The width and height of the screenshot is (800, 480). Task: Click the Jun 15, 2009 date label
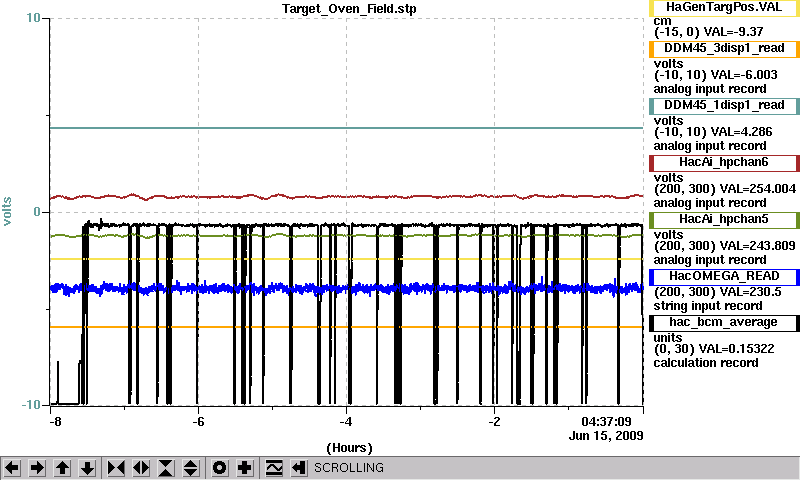(x=606, y=436)
